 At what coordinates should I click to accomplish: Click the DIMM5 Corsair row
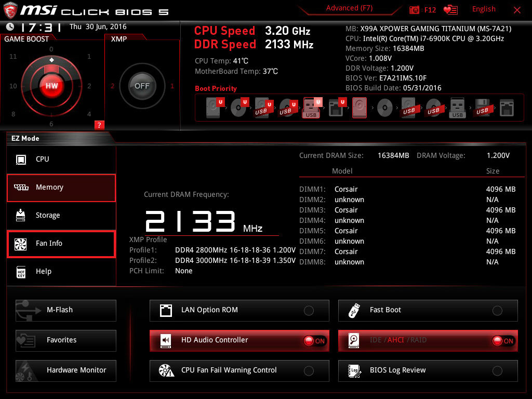click(407, 231)
